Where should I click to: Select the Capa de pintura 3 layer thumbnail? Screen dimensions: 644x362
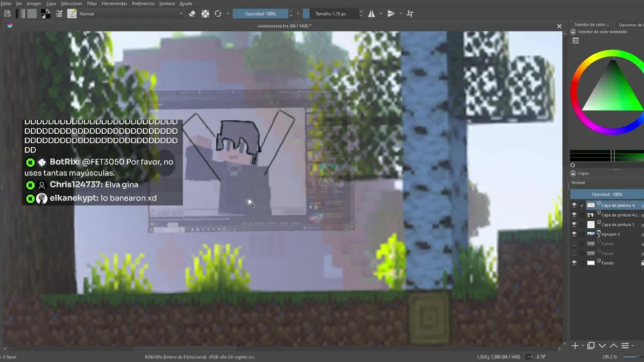tap(591, 224)
